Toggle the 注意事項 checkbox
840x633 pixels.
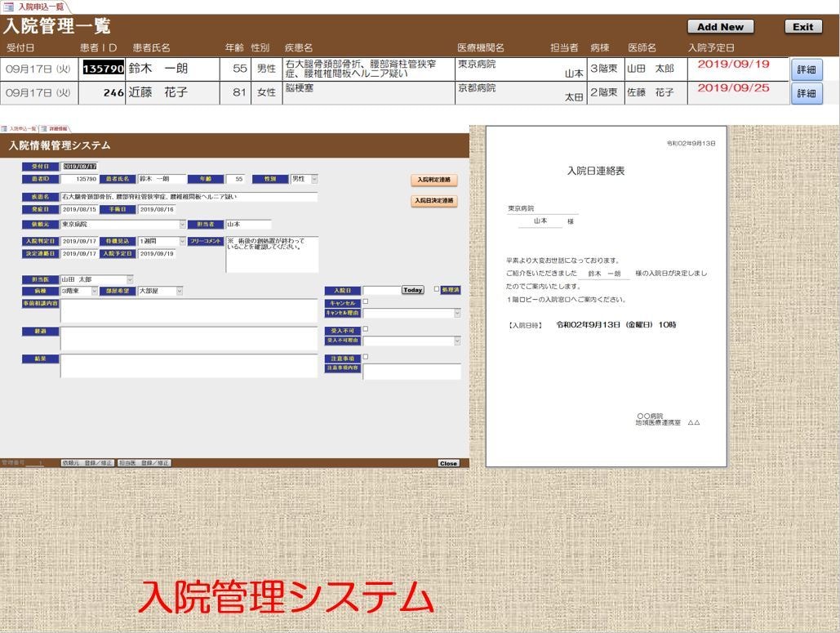click(x=366, y=357)
